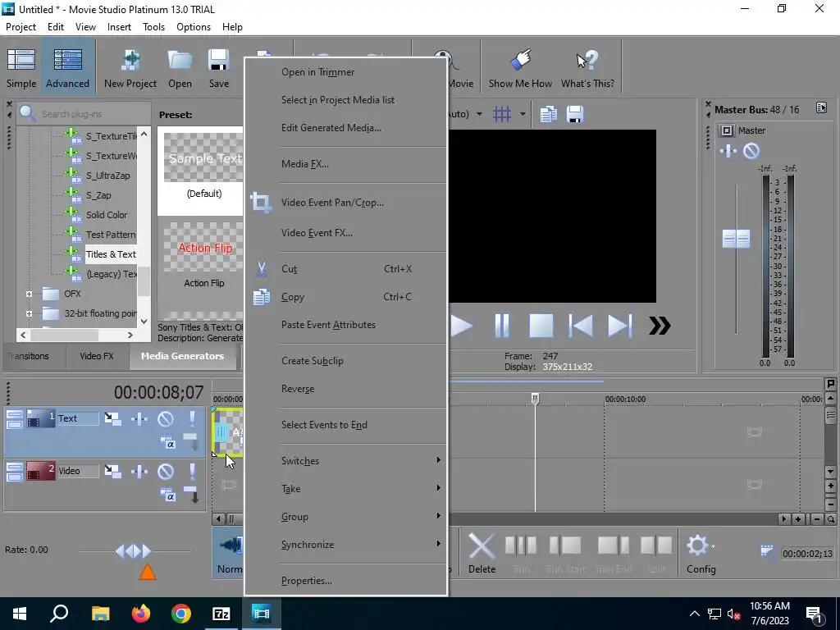840x630 pixels.
Task: Choose Open in Trimmer
Action: (x=318, y=72)
